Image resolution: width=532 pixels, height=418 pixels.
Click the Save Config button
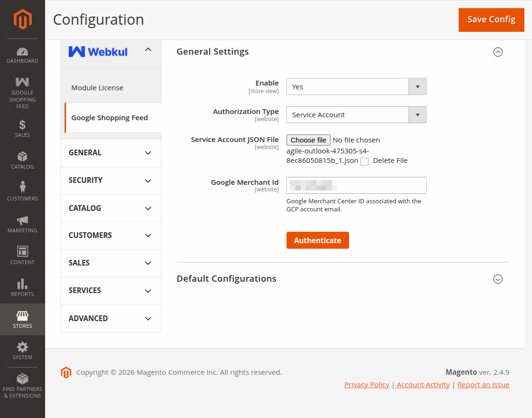(491, 19)
